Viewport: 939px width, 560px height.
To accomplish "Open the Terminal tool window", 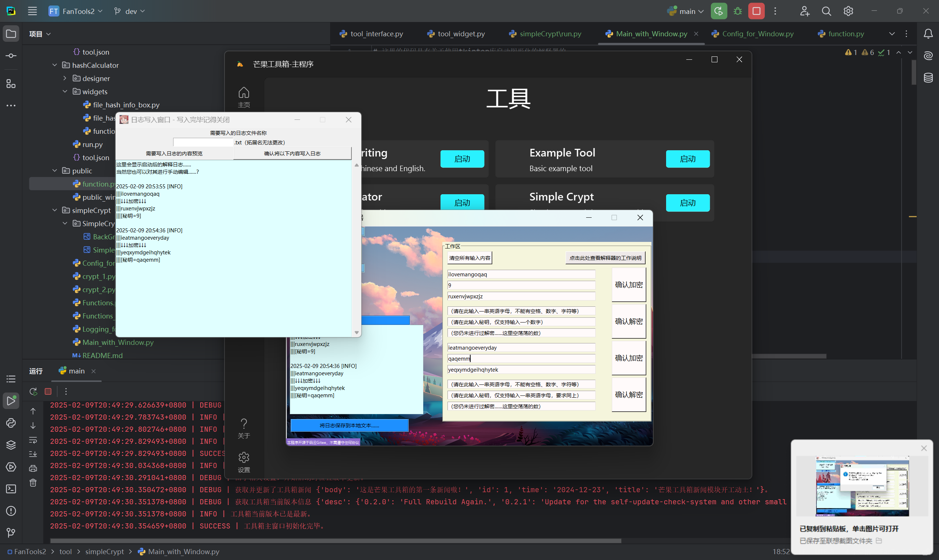I will point(11,489).
